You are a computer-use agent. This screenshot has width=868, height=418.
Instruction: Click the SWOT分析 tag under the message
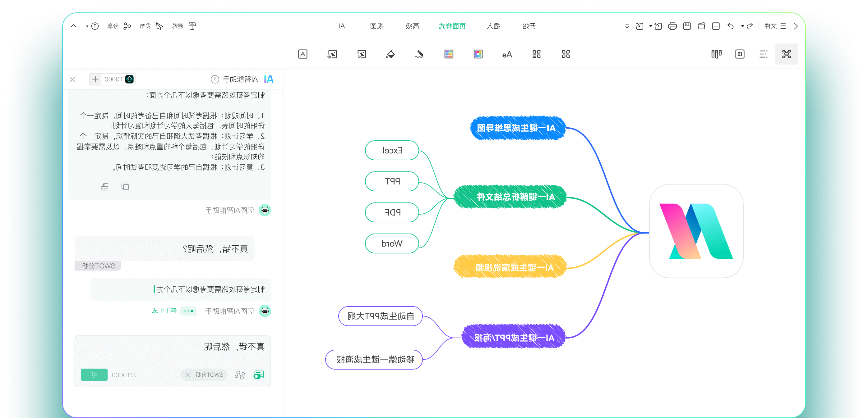click(98, 266)
